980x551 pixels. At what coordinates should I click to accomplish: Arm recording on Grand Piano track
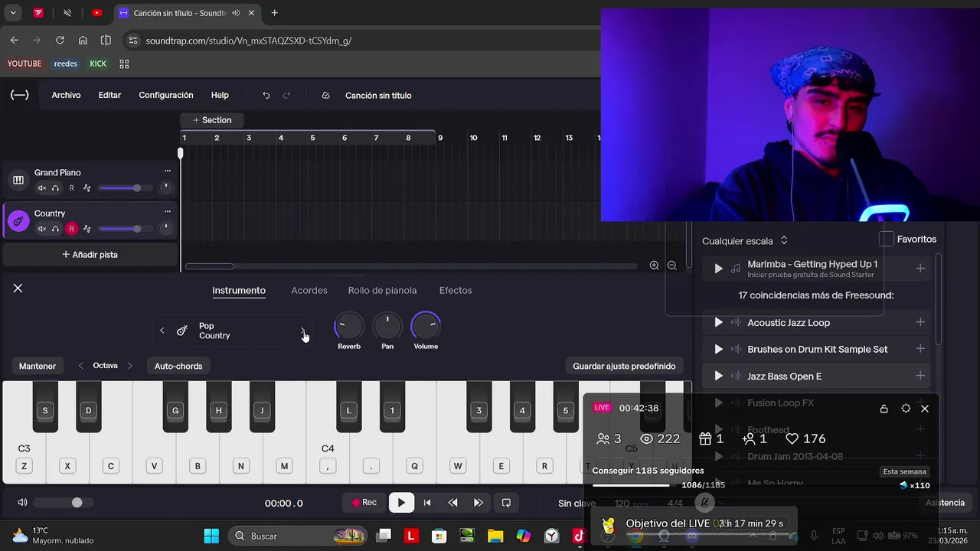[x=72, y=188]
